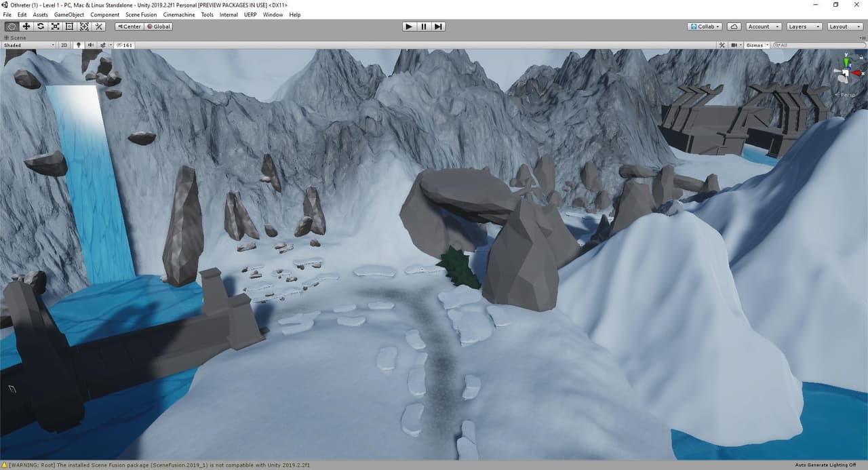Open the scene camera settings
This screenshot has height=470, width=868.
coord(734,45)
